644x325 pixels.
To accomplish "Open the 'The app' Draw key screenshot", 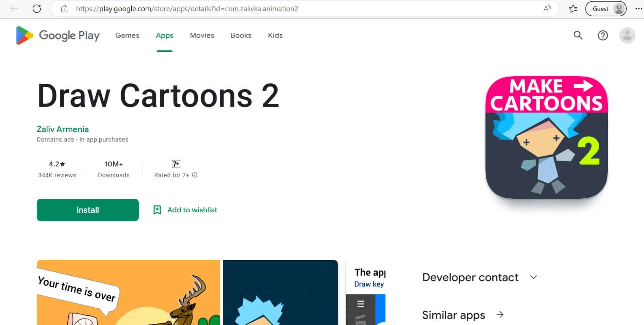I will tap(366, 293).
